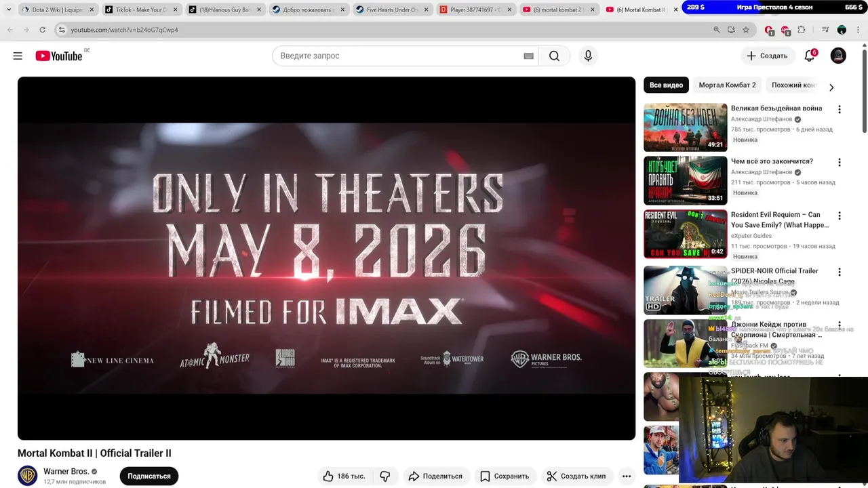Click the Сохранить save button
This screenshot has width=868, height=488.
point(505,476)
